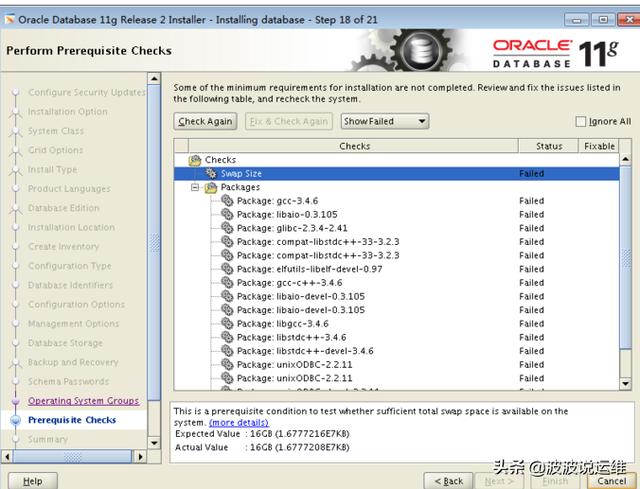
Task: Click the libstdc++-3.4.6 package gear icon
Action: click(x=227, y=337)
